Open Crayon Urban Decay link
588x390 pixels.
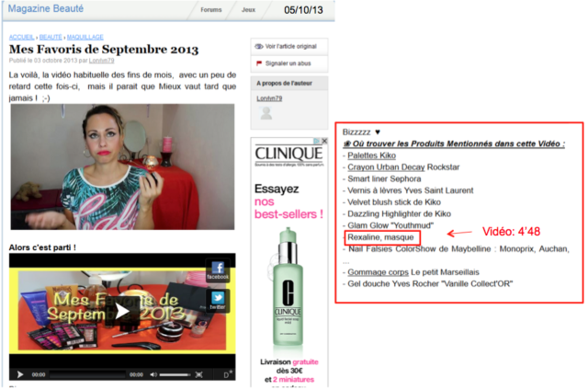pos(386,167)
